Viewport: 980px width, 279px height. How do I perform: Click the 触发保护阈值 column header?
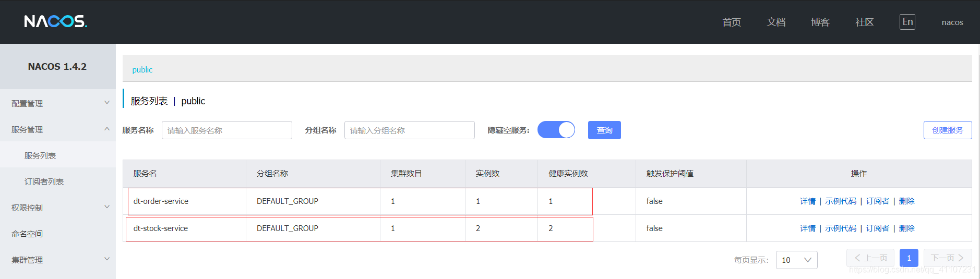[670, 174]
